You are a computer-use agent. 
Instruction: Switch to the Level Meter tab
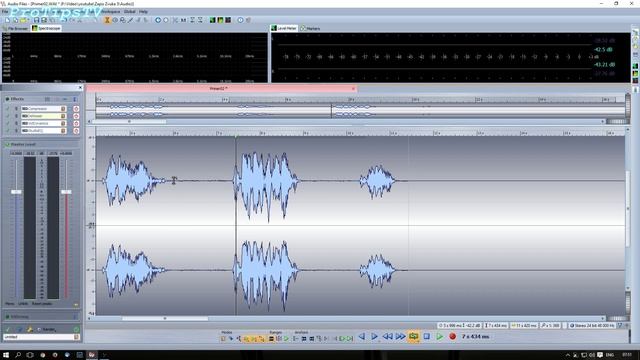tap(284, 28)
